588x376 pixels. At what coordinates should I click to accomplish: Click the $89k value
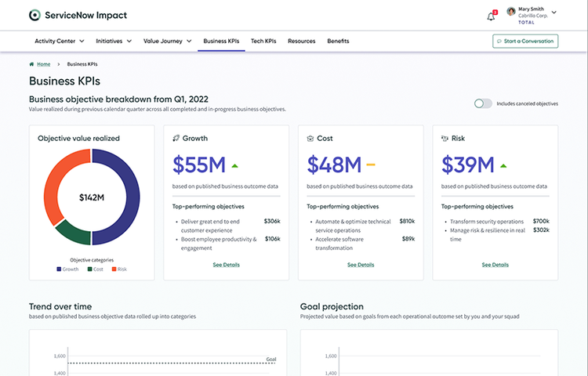tap(408, 239)
